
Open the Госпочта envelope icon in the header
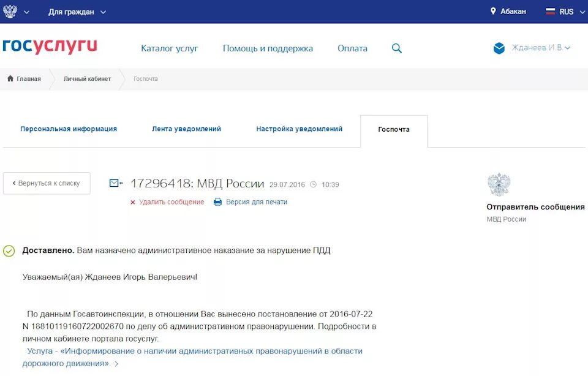499,48
